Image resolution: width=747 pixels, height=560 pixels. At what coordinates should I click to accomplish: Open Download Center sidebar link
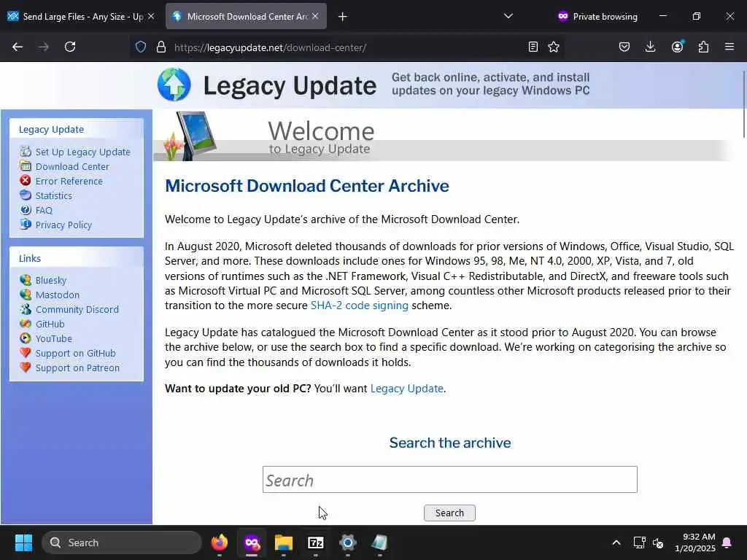72,167
